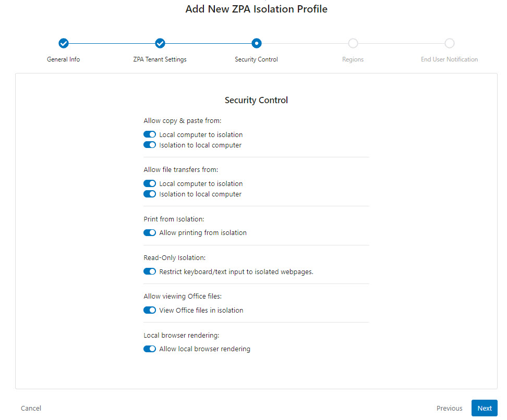Disable copy paste from local computer to isolation

pos(150,134)
